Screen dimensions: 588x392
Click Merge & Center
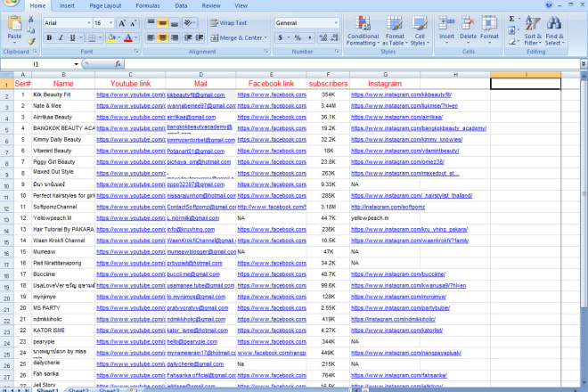click(236, 38)
